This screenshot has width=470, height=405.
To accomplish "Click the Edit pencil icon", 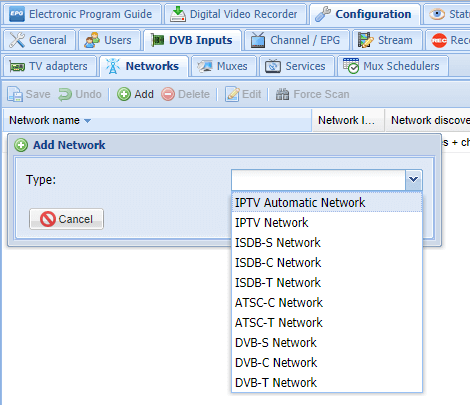I will [x=232, y=94].
